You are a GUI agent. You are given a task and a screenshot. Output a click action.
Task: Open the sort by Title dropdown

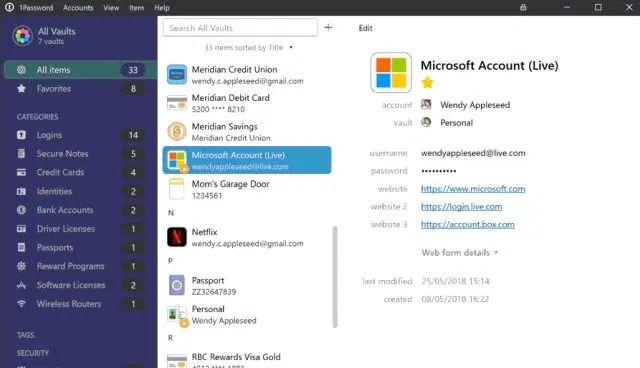[249, 48]
